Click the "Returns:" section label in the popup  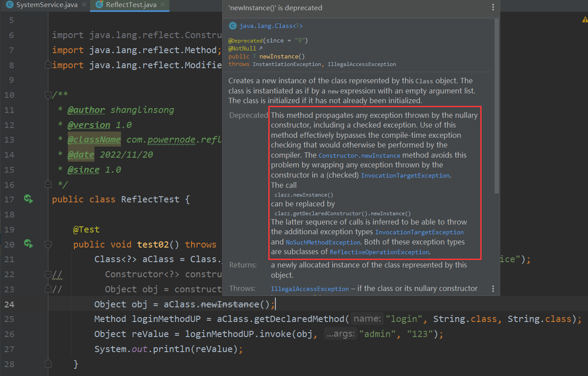[243, 265]
